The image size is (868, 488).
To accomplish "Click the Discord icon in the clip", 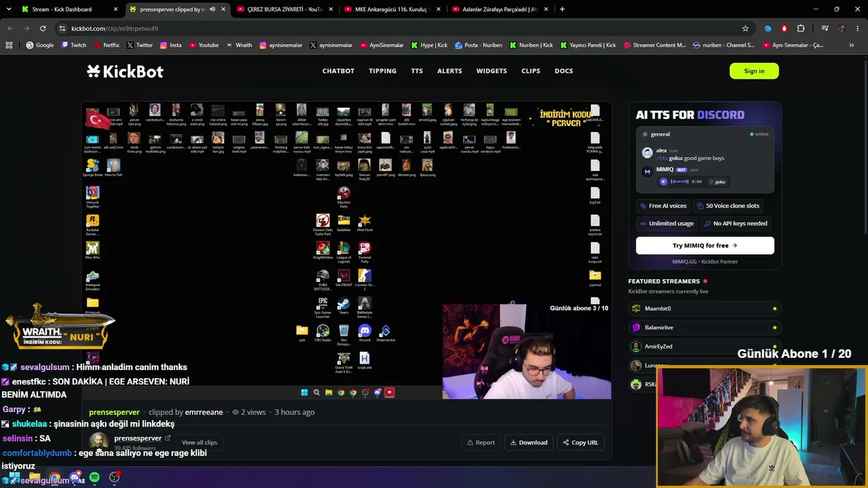I will (x=365, y=333).
